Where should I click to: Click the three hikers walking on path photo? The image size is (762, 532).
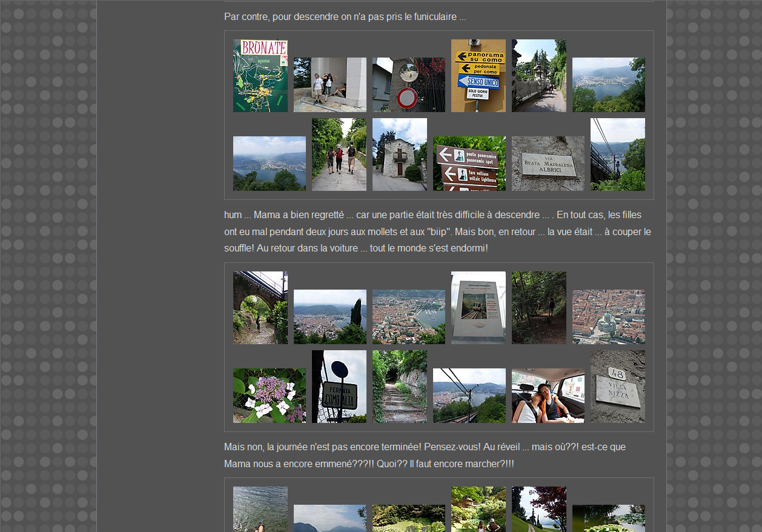click(339, 155)
